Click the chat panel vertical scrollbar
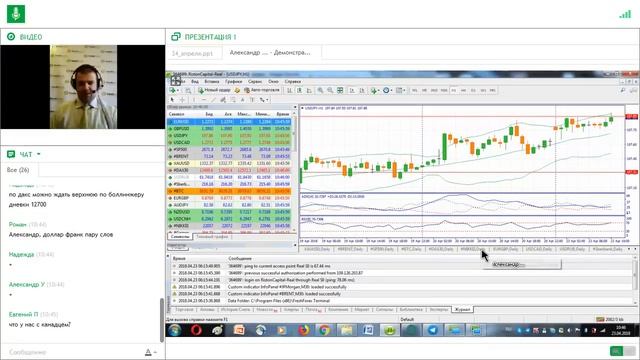This screenshot has height=360, width=640. [x=162, y=320]
